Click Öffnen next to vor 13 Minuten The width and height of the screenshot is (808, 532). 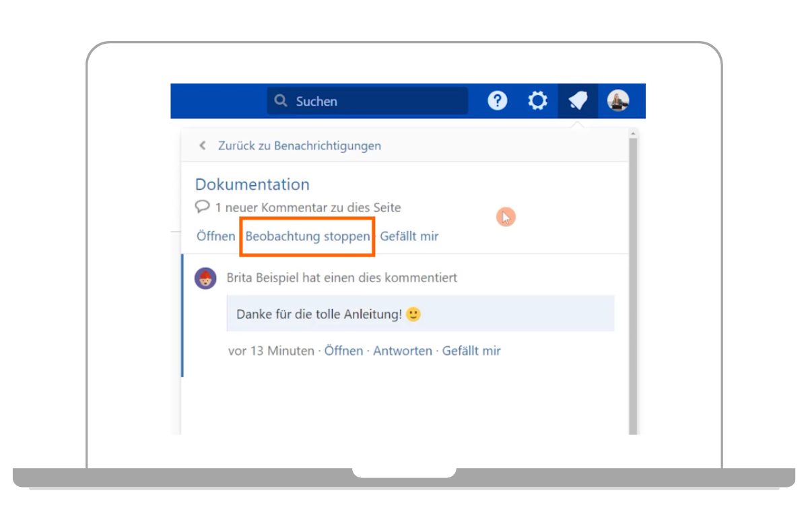click(343, 351)
